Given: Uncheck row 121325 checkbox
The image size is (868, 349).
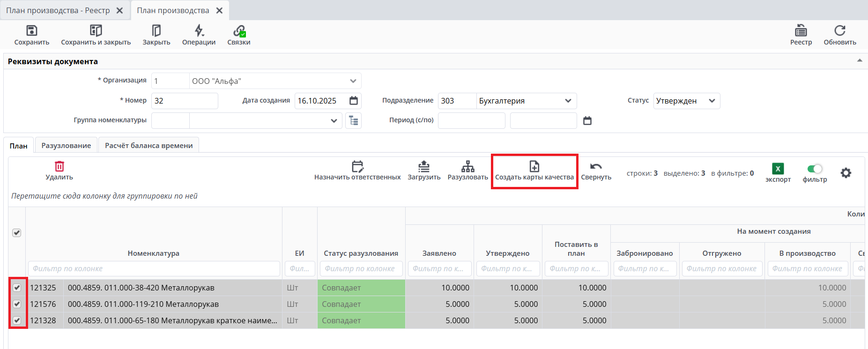Looking at the screenshot, I should coord(17,288).
